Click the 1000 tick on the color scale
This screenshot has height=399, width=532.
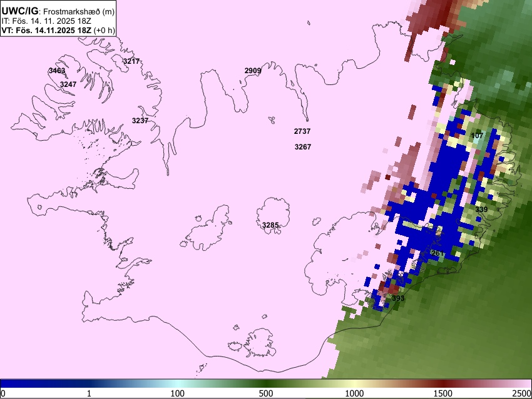click(x=354, y=393)
